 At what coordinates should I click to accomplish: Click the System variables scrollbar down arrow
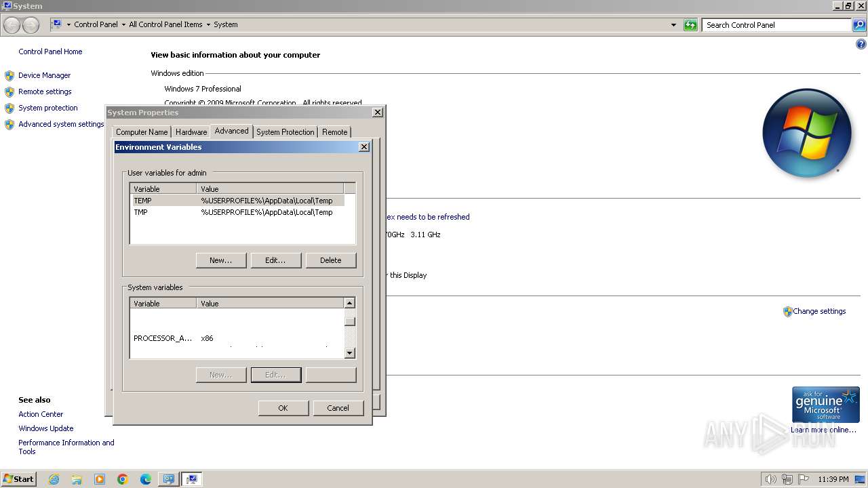(350, 353)
